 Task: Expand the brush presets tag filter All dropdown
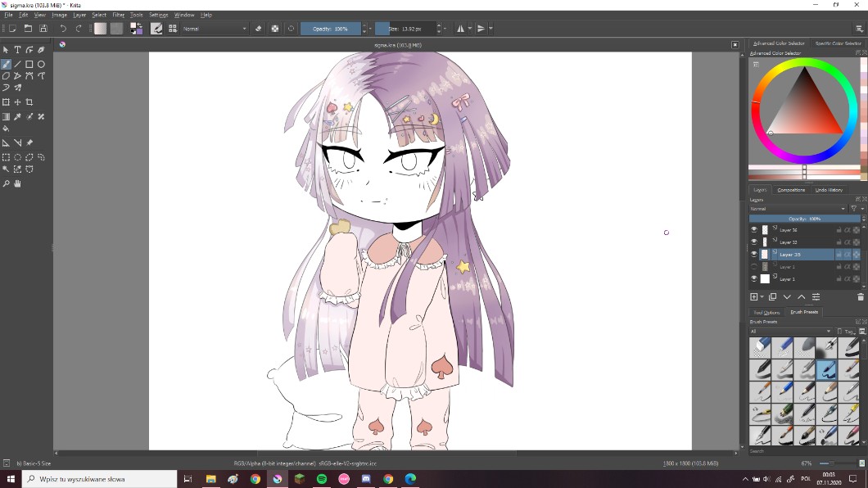pos(790,332)
